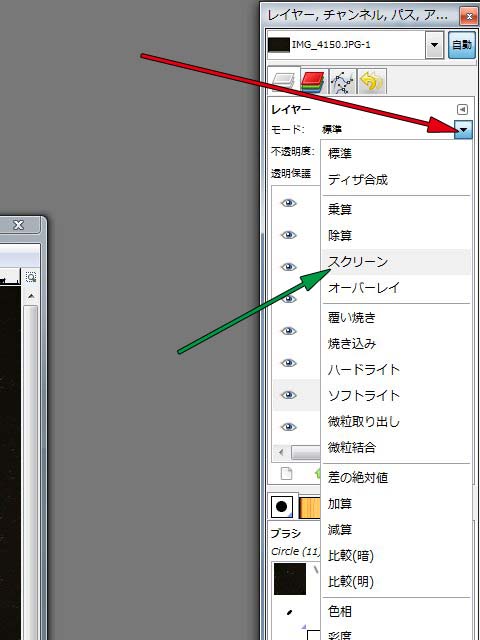This screenshot has height=640, width=480.
Task: Switch to the Layers tab icon
Action: (x=284, y=80)
